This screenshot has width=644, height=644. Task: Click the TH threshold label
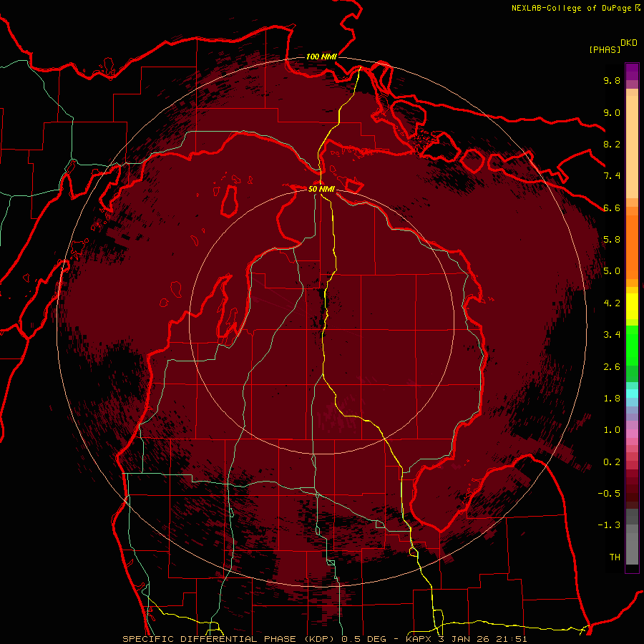coord(615,557)
